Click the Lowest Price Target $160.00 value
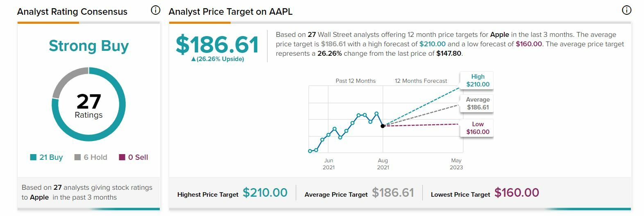Image resolution: width=644 pixels, height=216 pixels. [517, 193]
